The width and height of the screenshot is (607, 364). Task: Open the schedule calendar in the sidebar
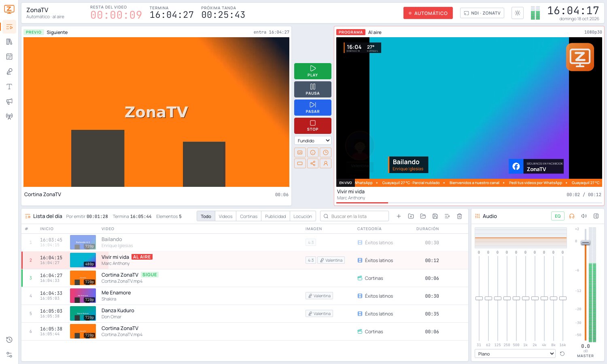point(9,57)
